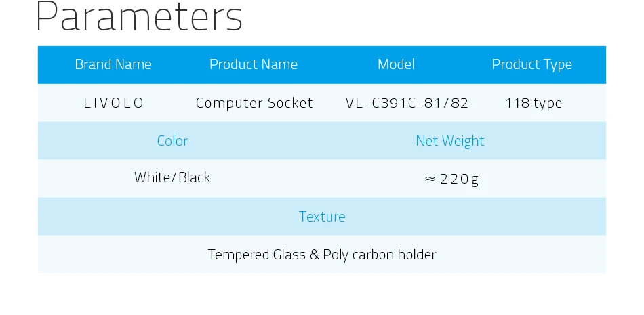
Task: Select the Model column header
Action: tap(396, 64)
